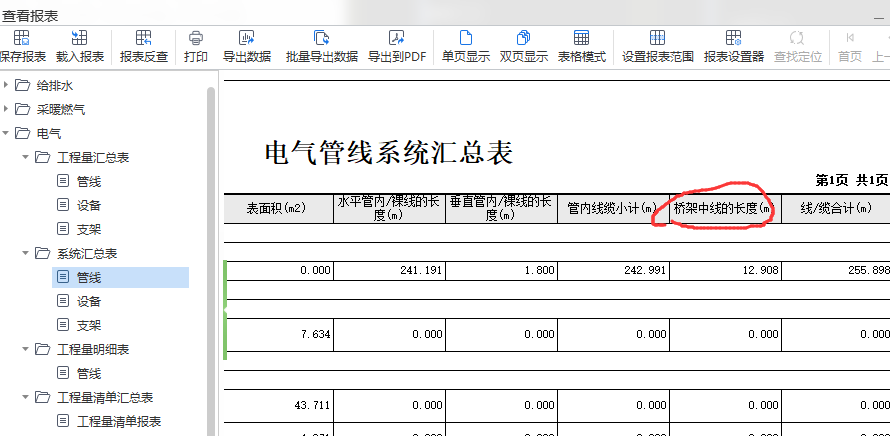Image resolution: width=890 pixels, height=436 pixels.
Task: Click the 桥架中线的长度(m) column header
Action: pyautogui.click(x=725, y=208)
